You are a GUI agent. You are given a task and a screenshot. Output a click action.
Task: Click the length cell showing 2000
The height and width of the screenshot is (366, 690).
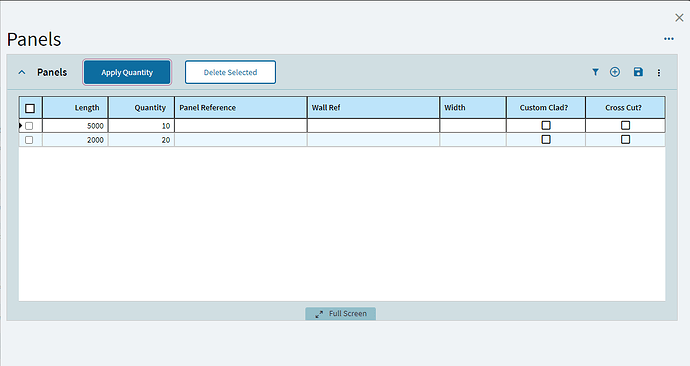(x=75, y=140)
